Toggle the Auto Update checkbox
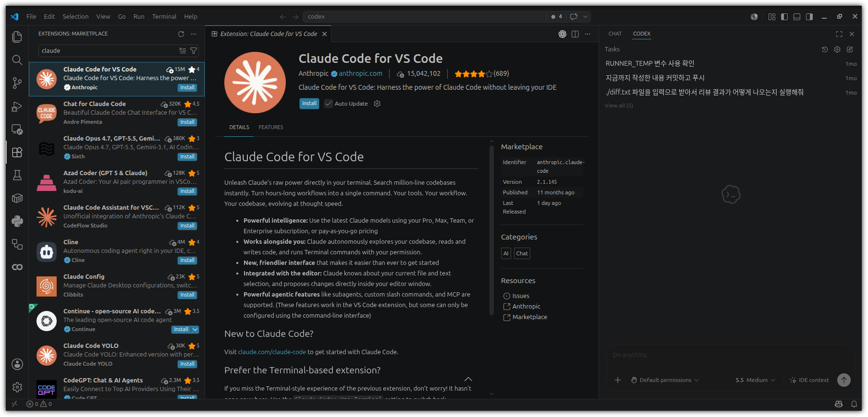The width and height of the screenshot is (868, 417). point(329,104)
